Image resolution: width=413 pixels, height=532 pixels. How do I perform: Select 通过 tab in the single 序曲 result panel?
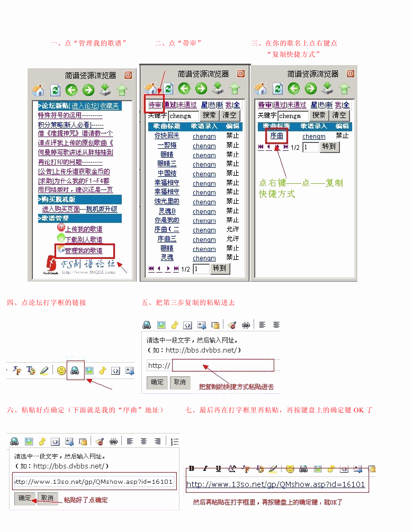point(281,105)
